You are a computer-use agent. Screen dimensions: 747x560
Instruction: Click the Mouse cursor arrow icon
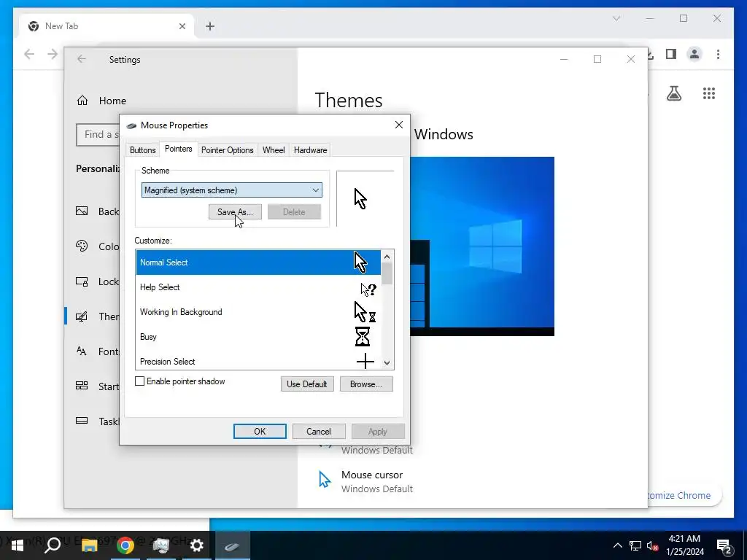point(325,480)
